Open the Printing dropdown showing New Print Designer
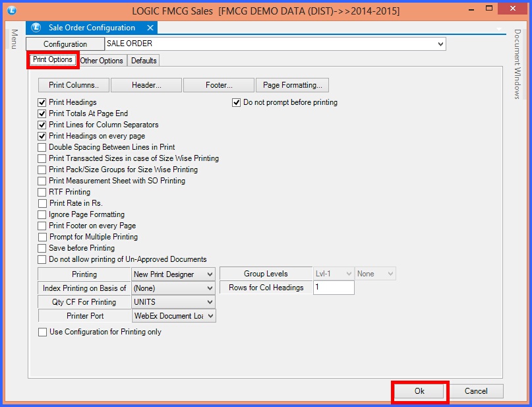 coord(173,274)
